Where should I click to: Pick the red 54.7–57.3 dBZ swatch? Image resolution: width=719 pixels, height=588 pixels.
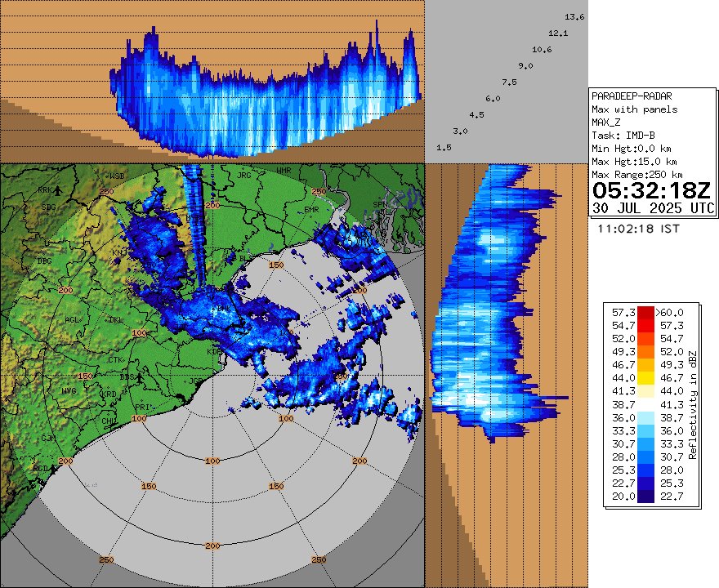click(x=645, y=326)
